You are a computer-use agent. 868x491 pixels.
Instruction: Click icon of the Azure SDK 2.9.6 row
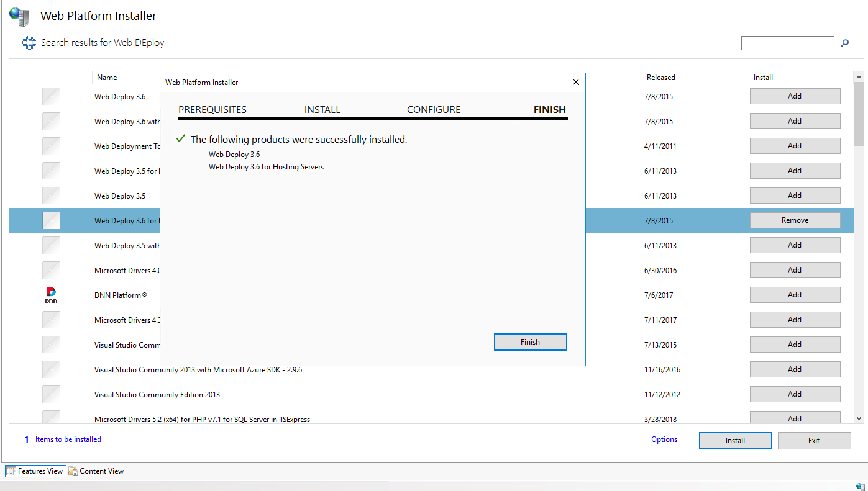click(51, 369)
